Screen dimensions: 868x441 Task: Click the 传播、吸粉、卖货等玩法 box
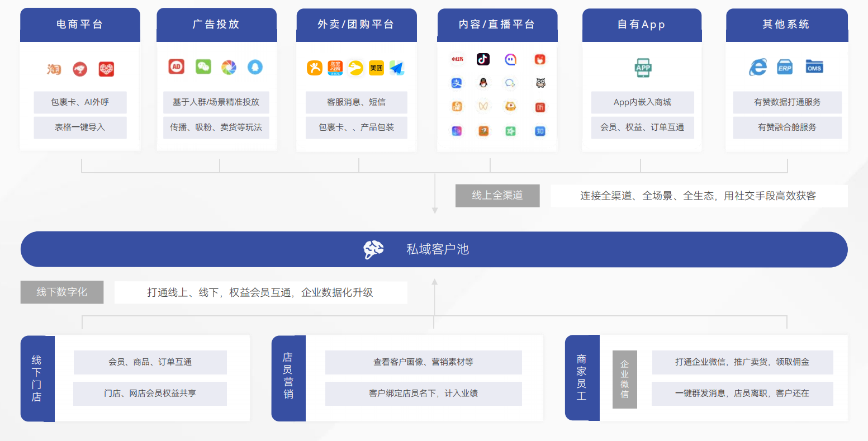pyautogui.click(x=216, y=127)
